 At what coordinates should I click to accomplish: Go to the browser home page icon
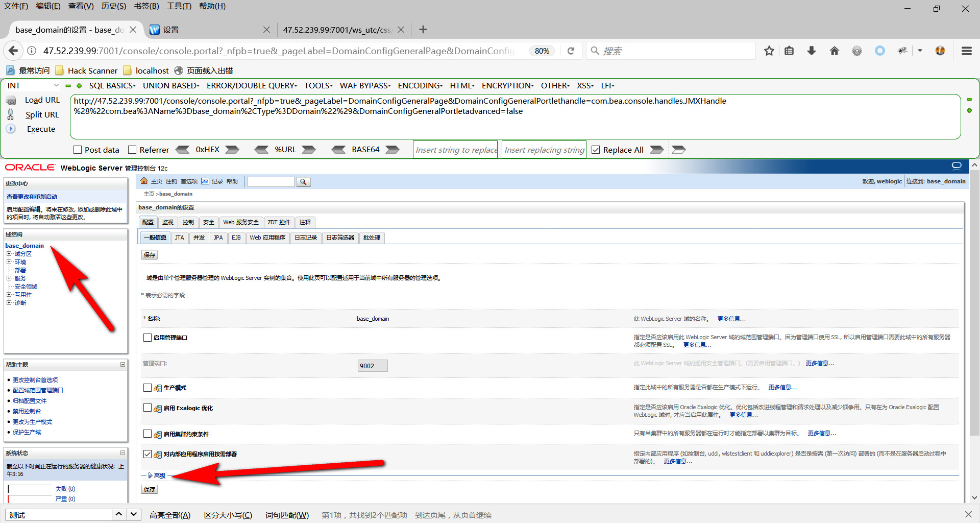(835, 51)
